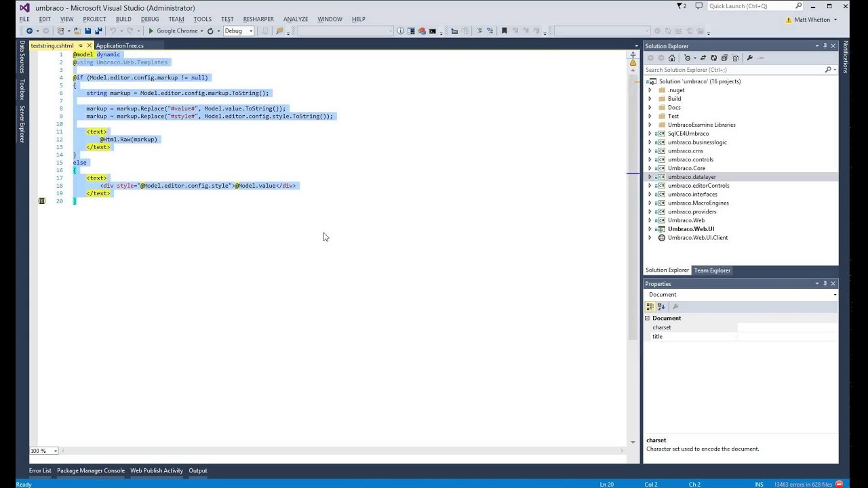The height and width of the screenshot is (488, 868).
Task: Open the BUILD menu
Action: (x=123, y=19)
